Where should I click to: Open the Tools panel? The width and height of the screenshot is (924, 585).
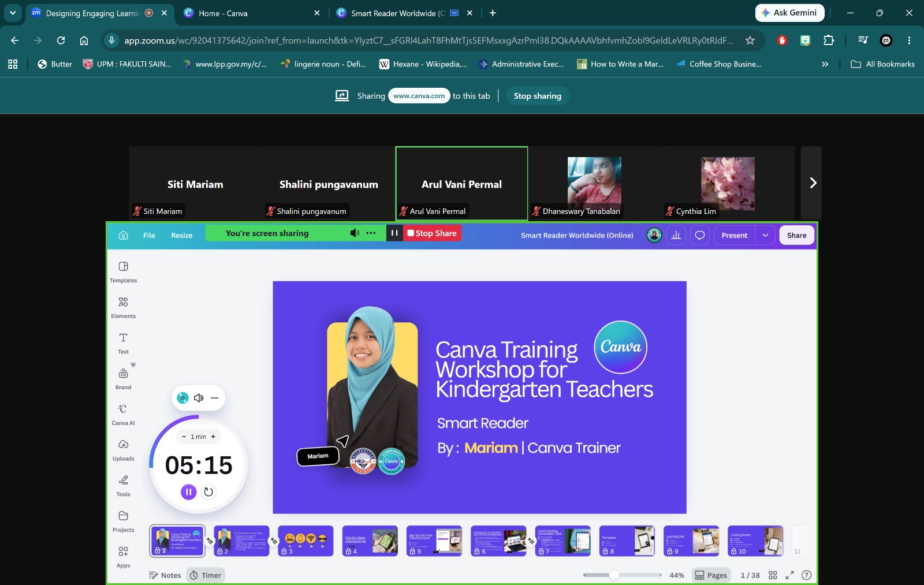pyautogui.click(x=123, y=486)
